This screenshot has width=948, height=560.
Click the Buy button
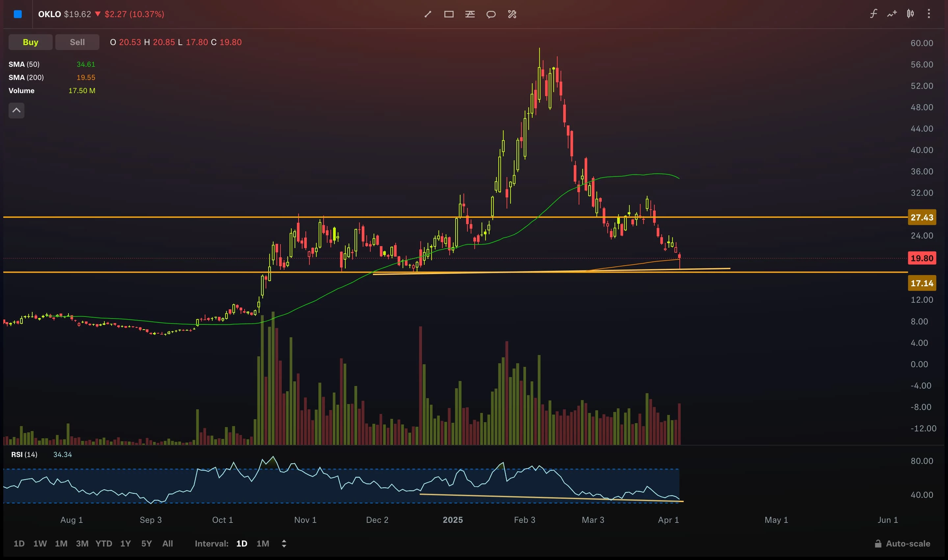pyautogui.click(x=31, y=42)
